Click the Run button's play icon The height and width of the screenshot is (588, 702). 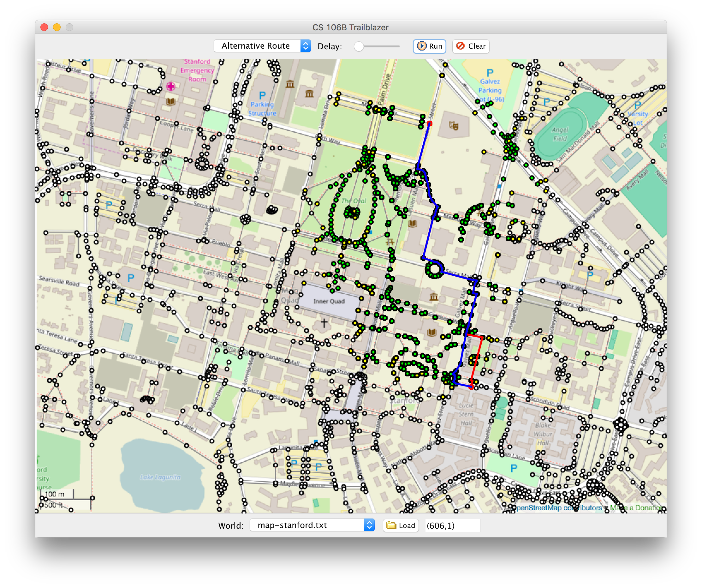pos(421,46)
